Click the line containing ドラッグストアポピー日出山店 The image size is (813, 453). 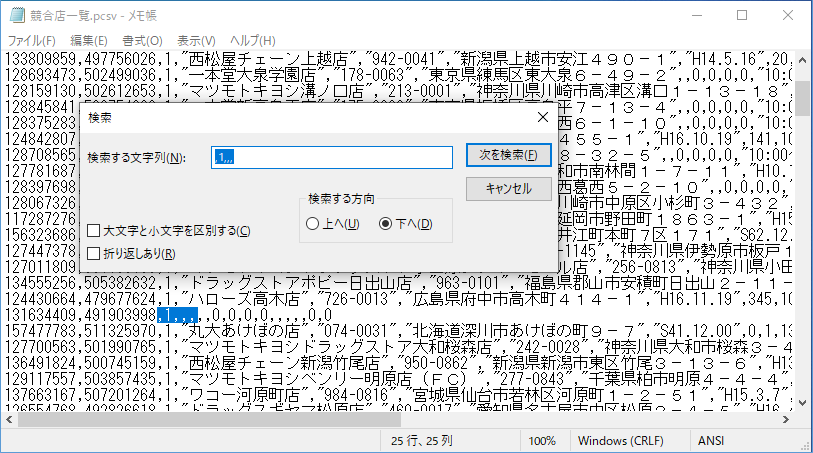point(397,283)
